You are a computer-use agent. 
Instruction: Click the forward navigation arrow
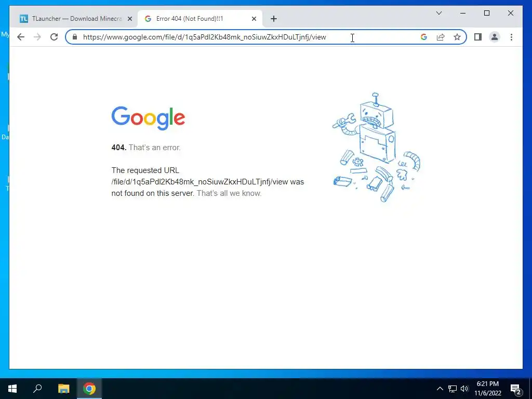click(37, 37)
